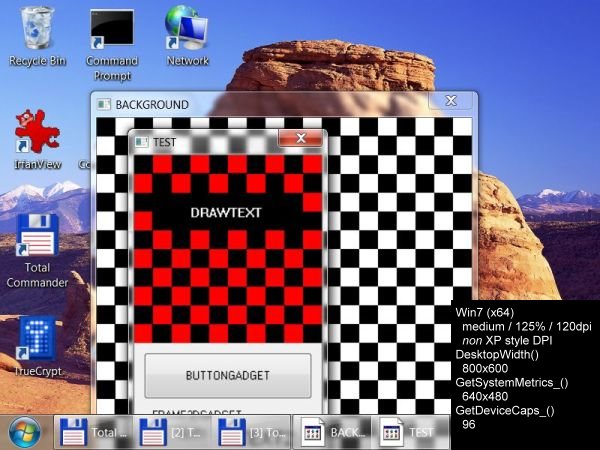Open the Windows Start menu orb
Screen dimensions: 600x450
coord(25,433)
